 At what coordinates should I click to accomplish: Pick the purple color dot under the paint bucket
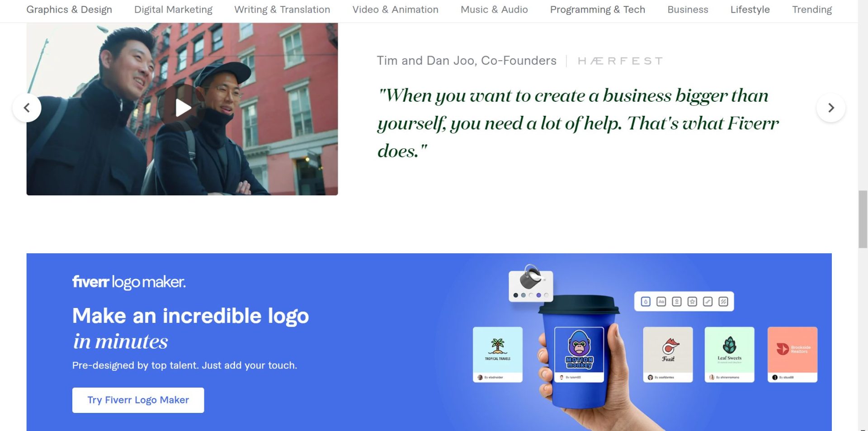coord(538,295)
